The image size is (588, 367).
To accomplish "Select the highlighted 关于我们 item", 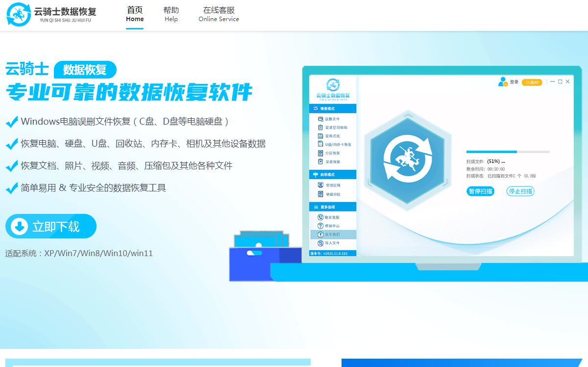I will click(333, 235).
